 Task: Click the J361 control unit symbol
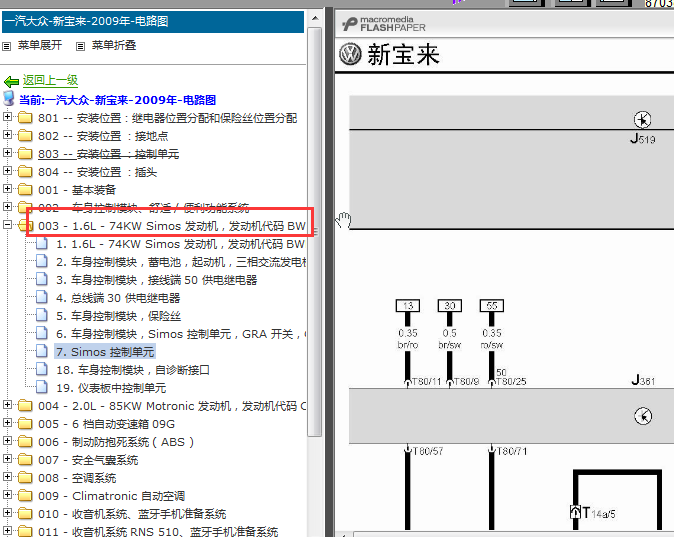coord(643,416)
